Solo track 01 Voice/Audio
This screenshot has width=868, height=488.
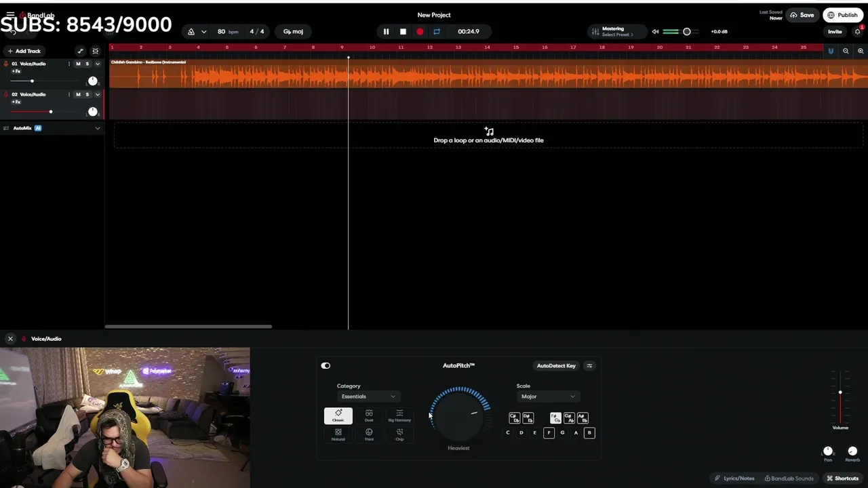[x=87, y=64]
